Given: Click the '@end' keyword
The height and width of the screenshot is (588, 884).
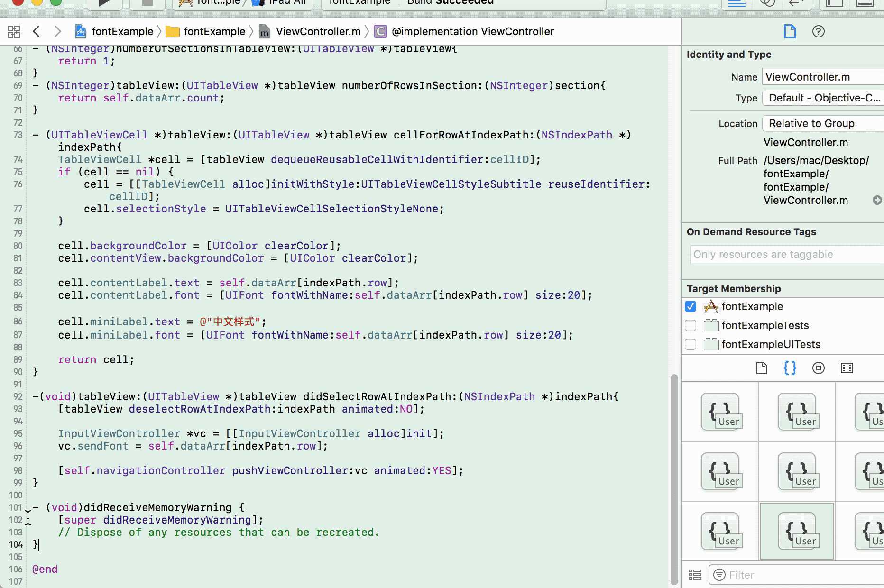Looking at the screenshot, I should pyautogui.click(x=45, y=569).
